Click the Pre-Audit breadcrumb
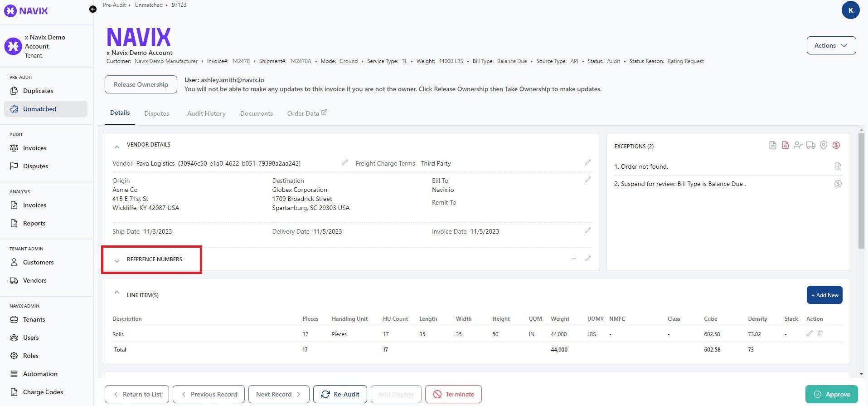The image size is (868, 406). (115, 5)
